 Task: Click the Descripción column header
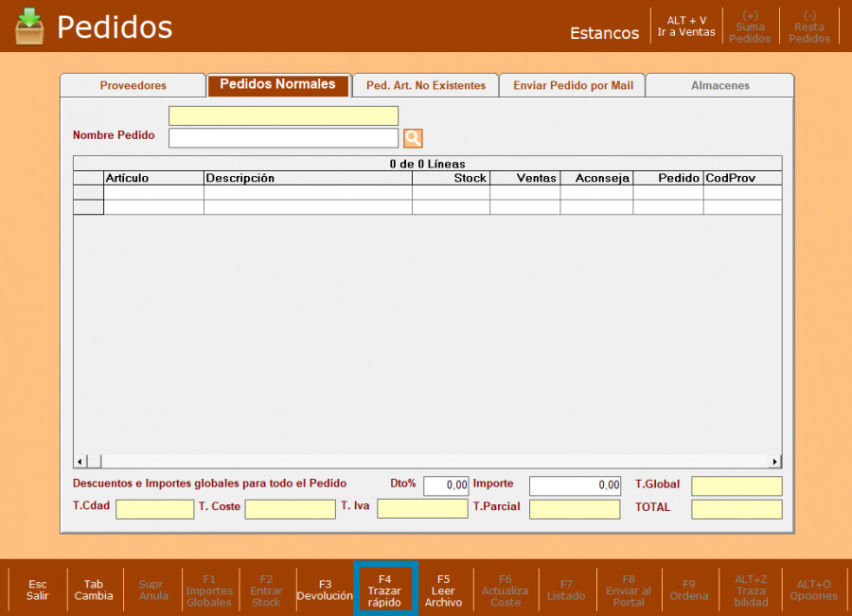point(308,178)
